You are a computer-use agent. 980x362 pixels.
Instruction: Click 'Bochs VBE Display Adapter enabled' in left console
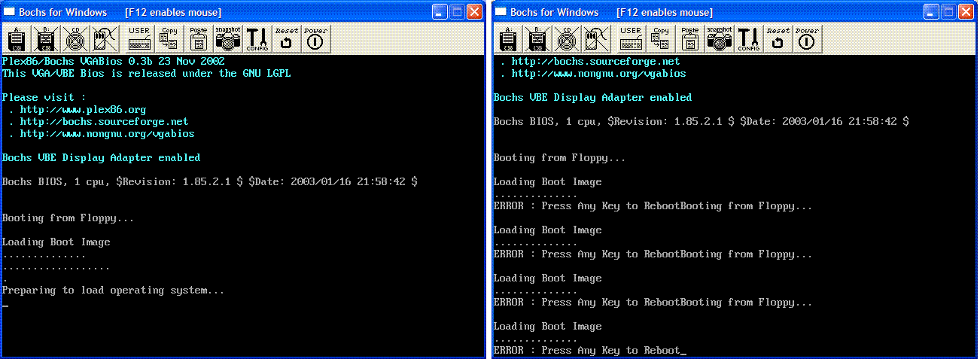102,158
